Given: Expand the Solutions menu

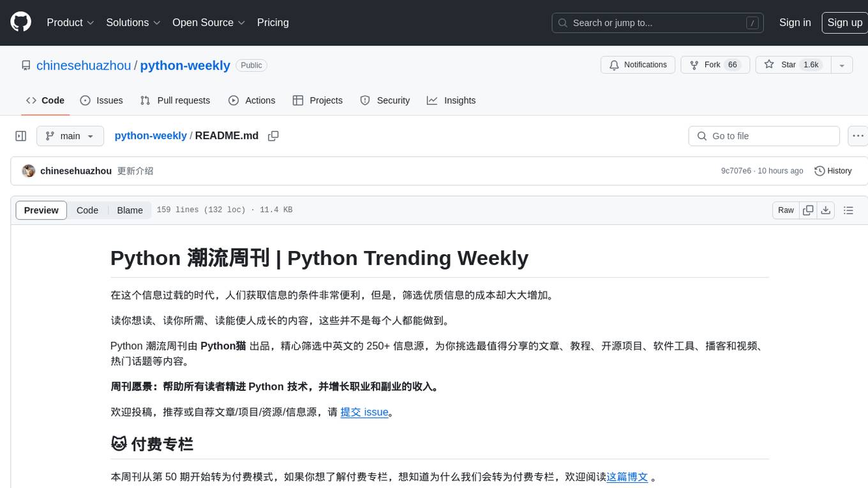Looking at the screenshot, I should [x=133, y=22].
